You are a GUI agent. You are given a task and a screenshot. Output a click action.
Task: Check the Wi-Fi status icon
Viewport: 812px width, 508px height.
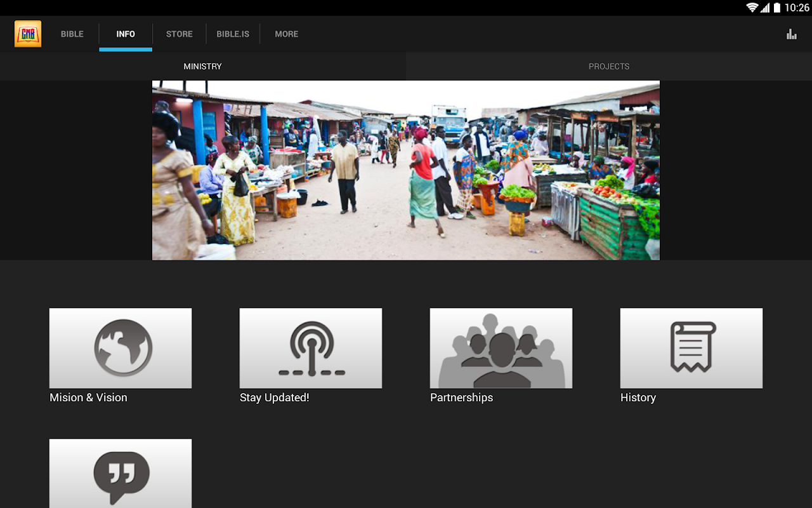(x=752, y=8)
